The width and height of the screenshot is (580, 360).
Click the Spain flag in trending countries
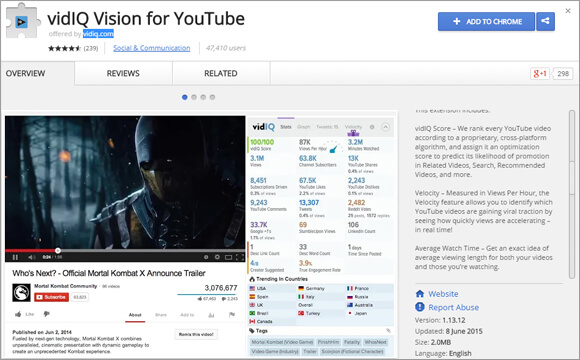[252, 297]
